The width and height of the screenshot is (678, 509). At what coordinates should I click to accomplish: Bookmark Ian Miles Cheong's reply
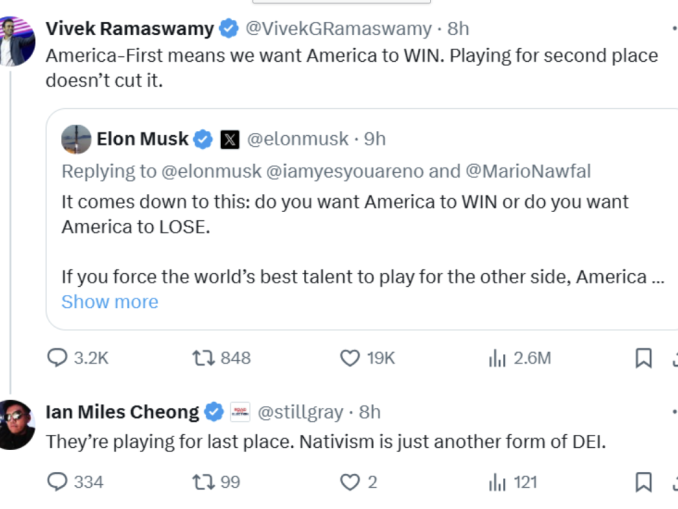click(644, 482)
